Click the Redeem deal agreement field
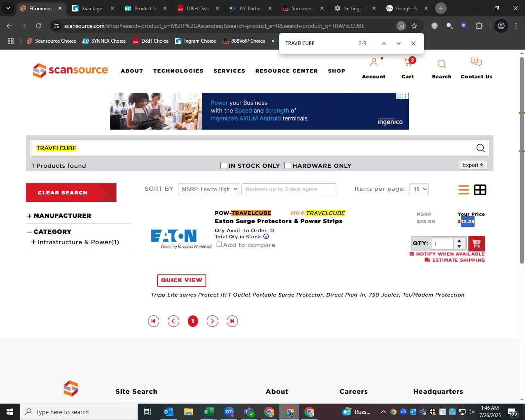This screenshot has width=525, height=420. click(x=289, y=189)
